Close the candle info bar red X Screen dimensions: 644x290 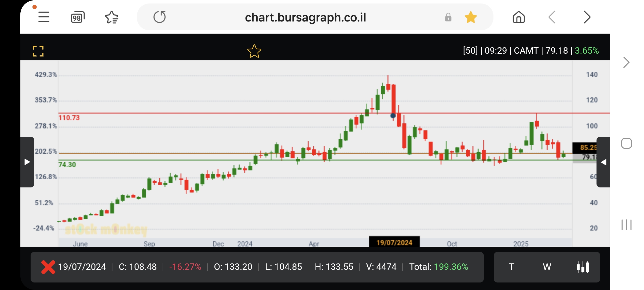[x=48, y=267]
